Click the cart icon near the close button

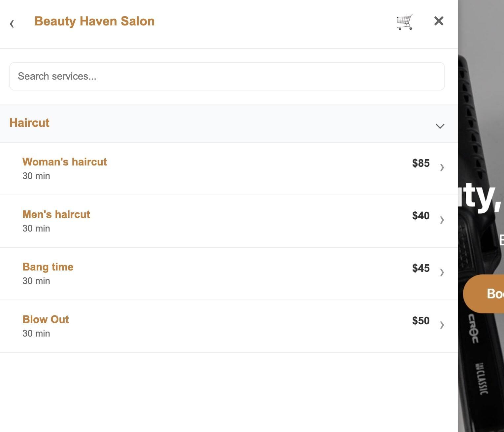[404, 21]
